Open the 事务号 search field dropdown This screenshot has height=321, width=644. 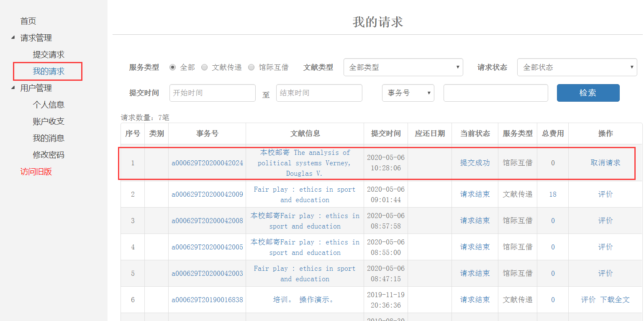[x=408, y=93]
